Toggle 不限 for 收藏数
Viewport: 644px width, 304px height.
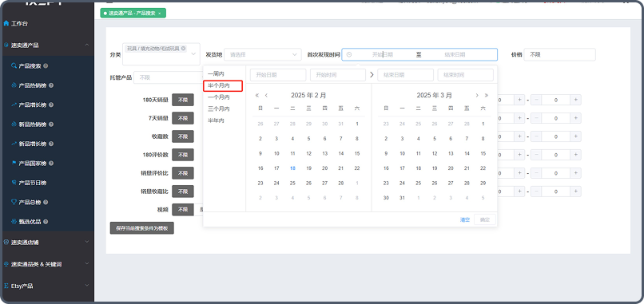tap(182, 136)
